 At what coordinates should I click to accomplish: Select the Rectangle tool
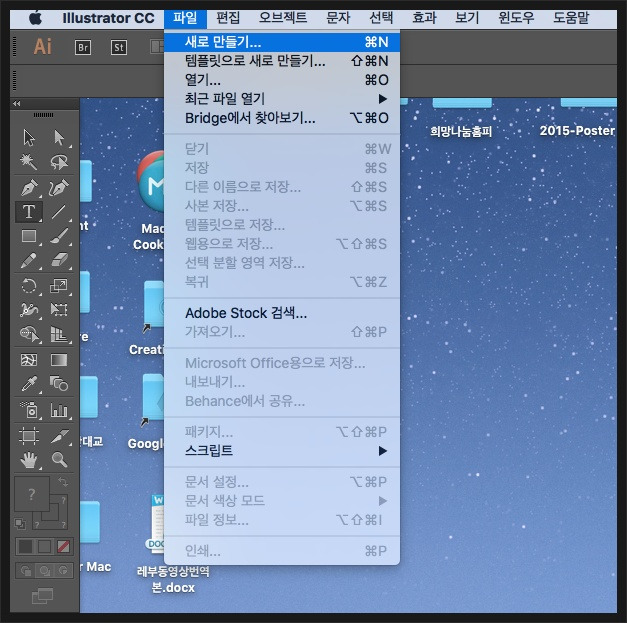pos(29,236)
